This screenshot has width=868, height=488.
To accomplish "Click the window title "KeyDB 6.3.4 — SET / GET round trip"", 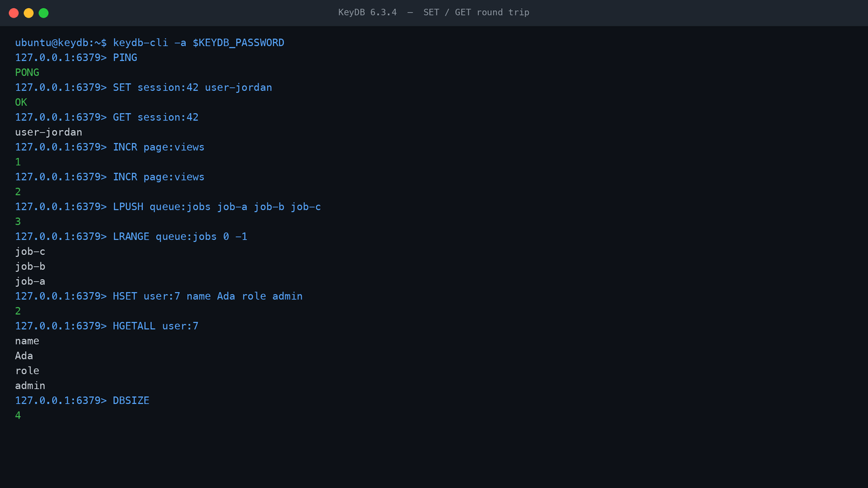I will click(434, 13).
